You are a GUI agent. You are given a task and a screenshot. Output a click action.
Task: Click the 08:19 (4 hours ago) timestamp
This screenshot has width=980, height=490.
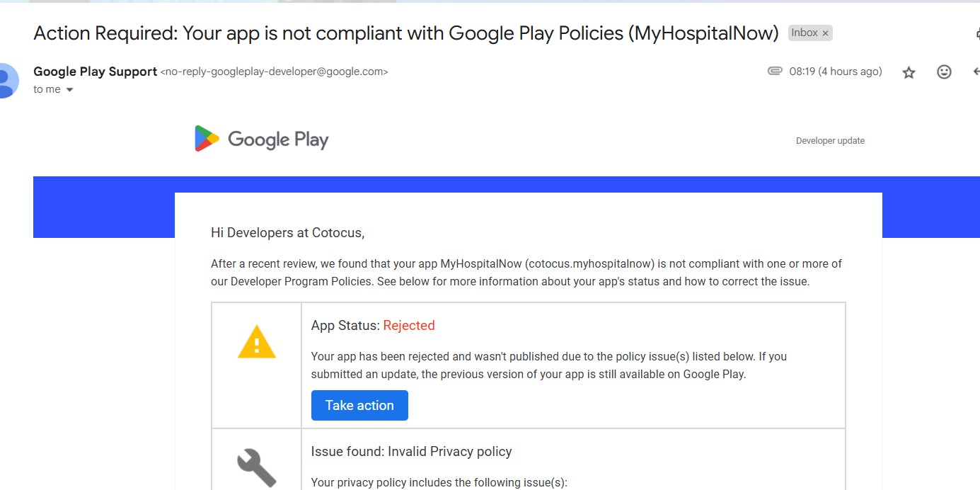(836, 72)
